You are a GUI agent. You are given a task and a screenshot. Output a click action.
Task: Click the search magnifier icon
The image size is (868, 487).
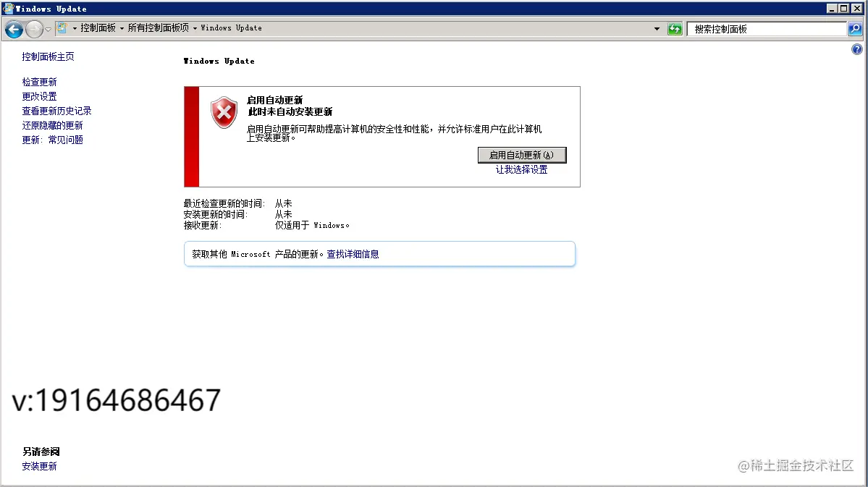pyautogui.click(x=854, y=28)
